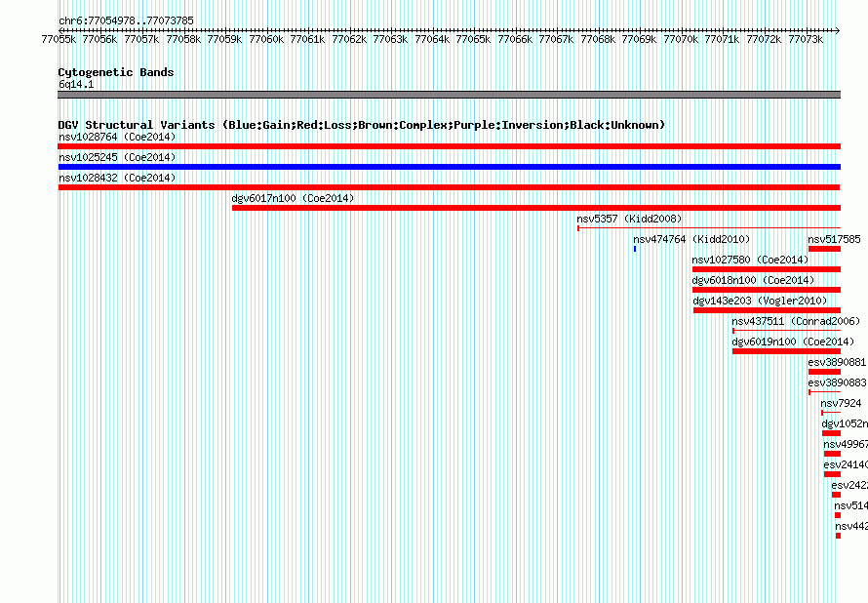Click the nsv517585 label

tap(834, 239)
